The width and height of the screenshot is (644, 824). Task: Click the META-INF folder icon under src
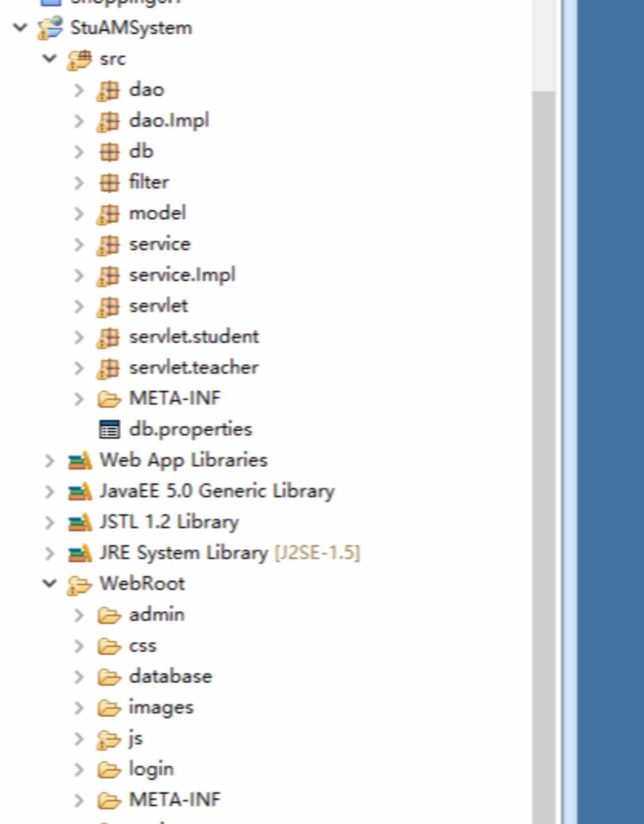(x=109, y=399)
